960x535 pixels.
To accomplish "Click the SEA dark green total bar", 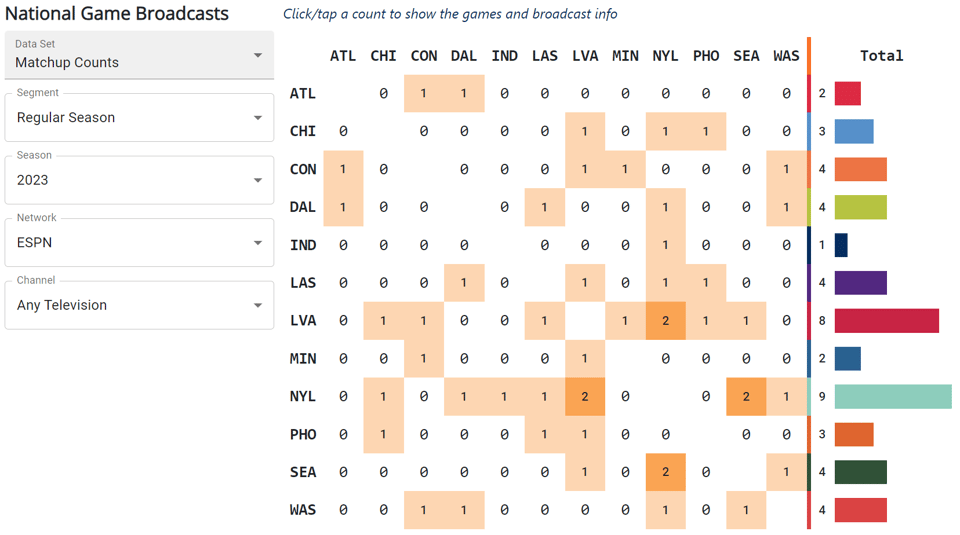I will tap(860, 472).
